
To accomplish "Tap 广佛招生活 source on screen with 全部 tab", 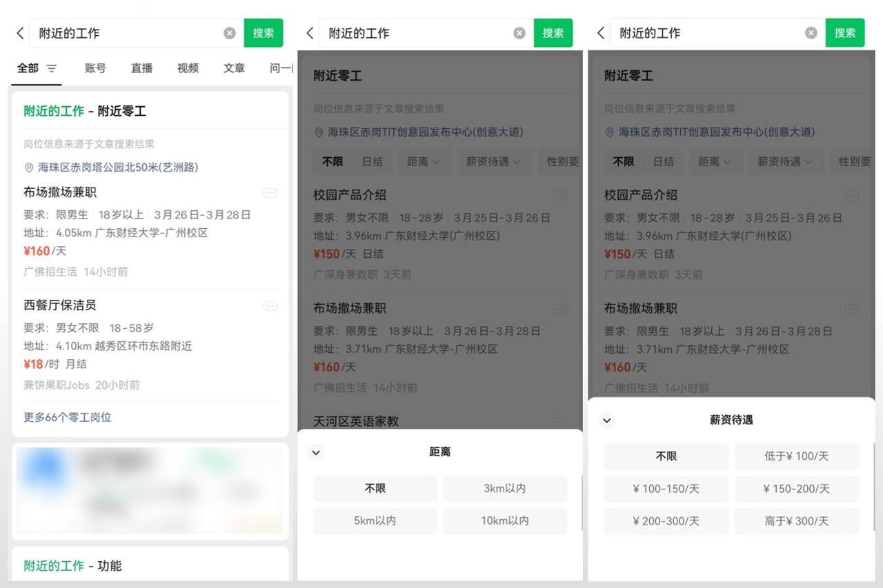I will pyautogui.click(x=50, y=272).
